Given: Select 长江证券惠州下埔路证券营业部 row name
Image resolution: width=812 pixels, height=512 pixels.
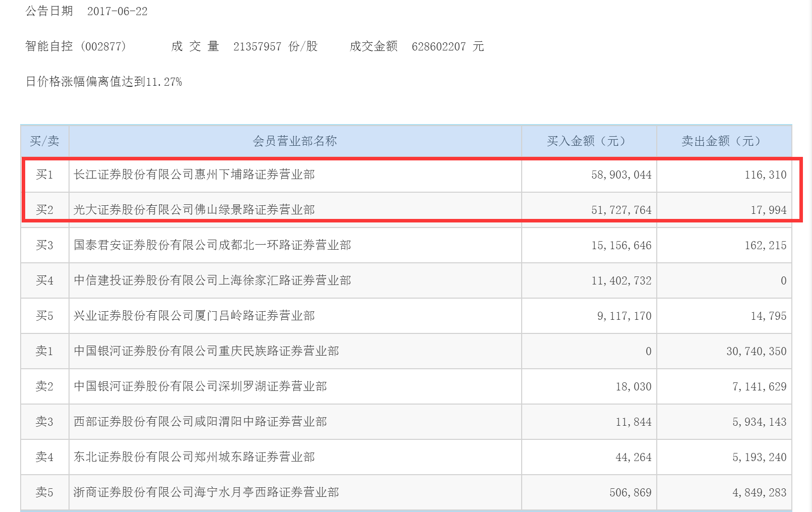Looking at the screenshot, I should 194,175.
